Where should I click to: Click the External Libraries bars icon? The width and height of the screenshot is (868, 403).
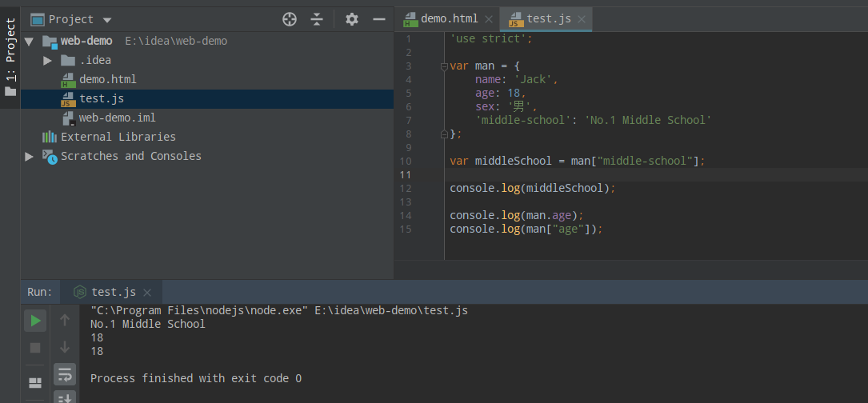click(x=50, y=137)
